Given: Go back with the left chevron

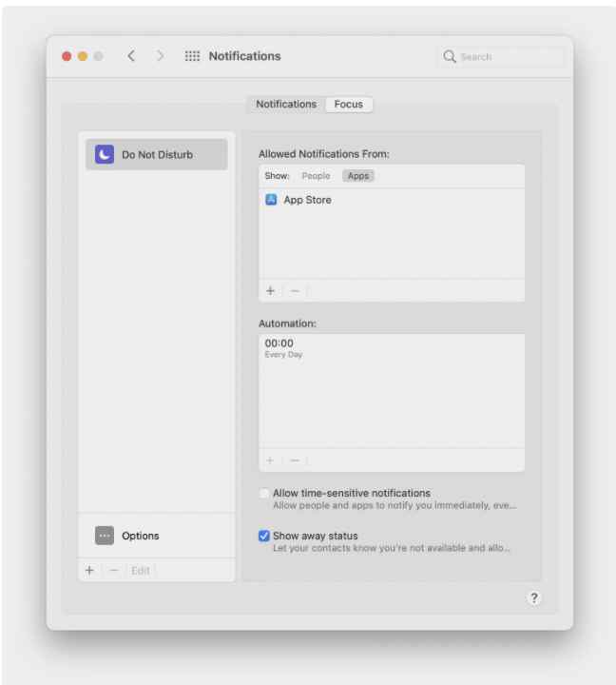Looking at the screenshot, I should (x=131, y=56).
